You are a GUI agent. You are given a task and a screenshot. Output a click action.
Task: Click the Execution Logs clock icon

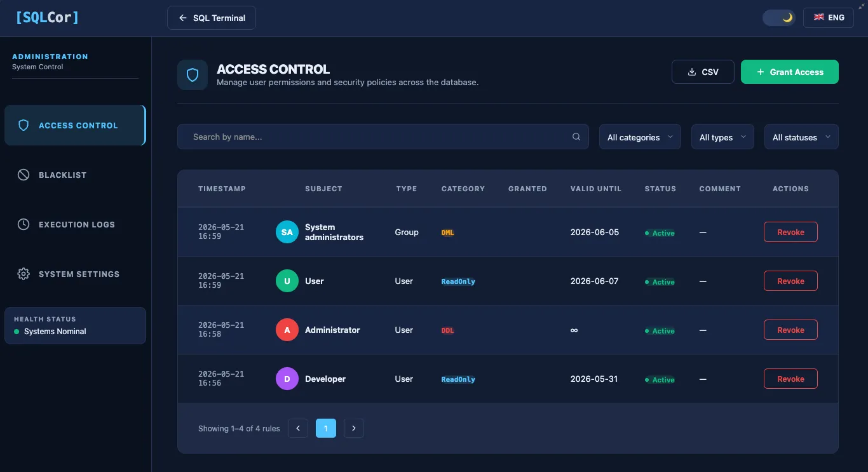click(24, 224)
